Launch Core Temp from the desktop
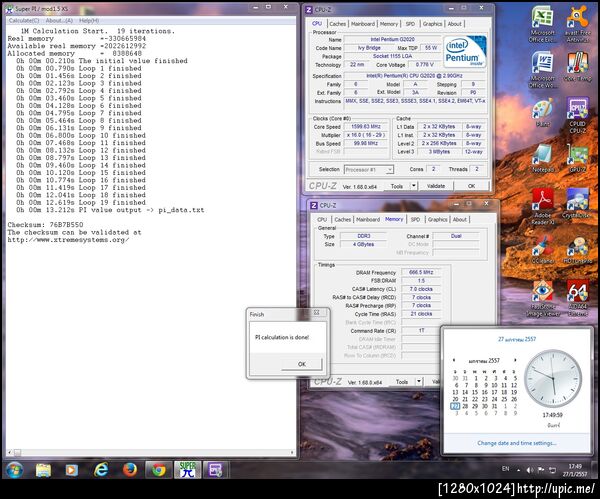Image resolution: width=600 pixels, height=499 pixels. click(x=577, y=67)
